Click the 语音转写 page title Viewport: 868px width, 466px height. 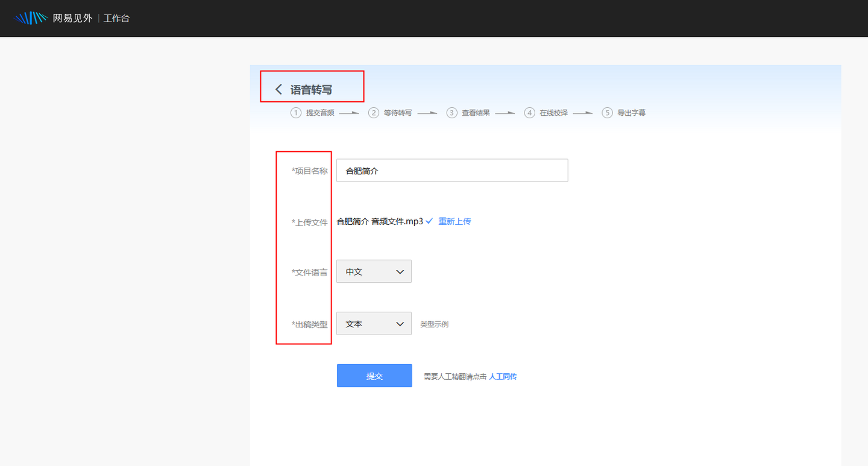point(311,90)
